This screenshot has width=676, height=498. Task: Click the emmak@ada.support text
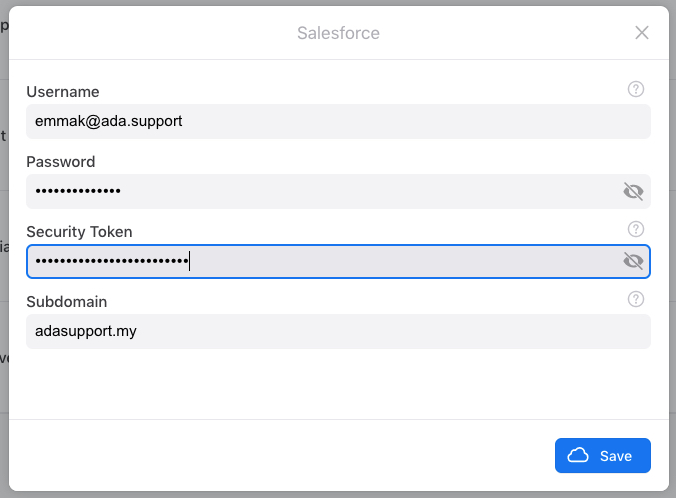pos(108,121)
